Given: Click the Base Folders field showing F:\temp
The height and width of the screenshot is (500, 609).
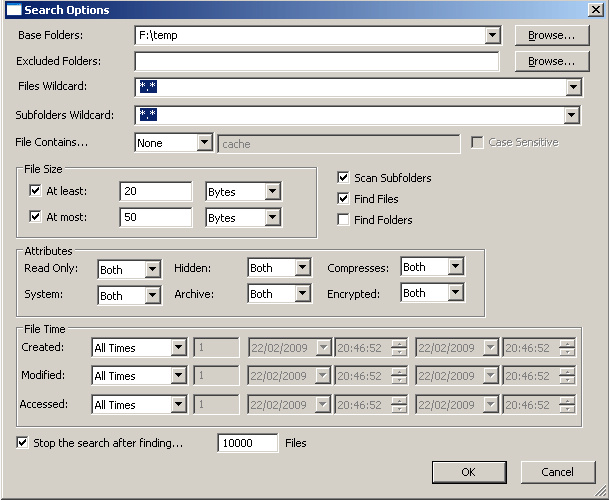Looking at the screenshot, I should pyautogui.click(x=310, y=35).
